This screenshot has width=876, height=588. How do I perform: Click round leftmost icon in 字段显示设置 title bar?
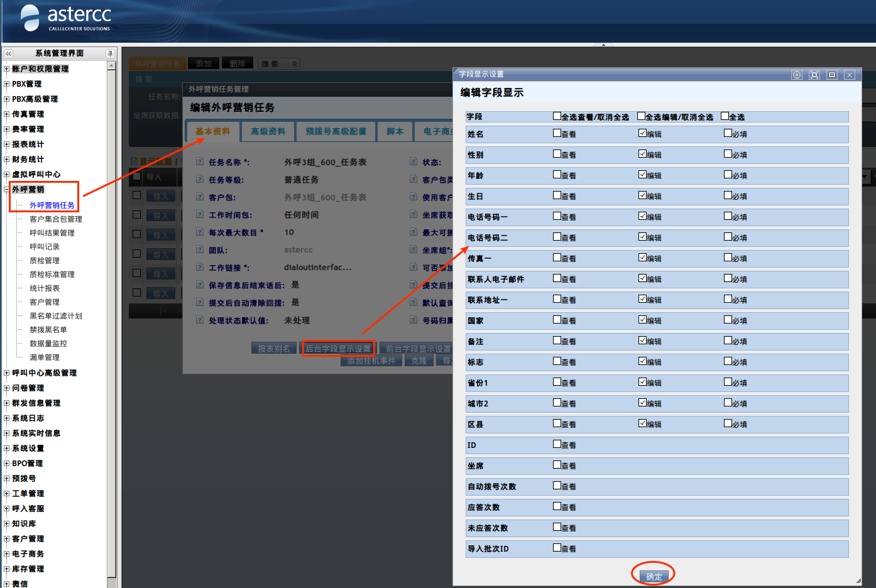point(797,75)
